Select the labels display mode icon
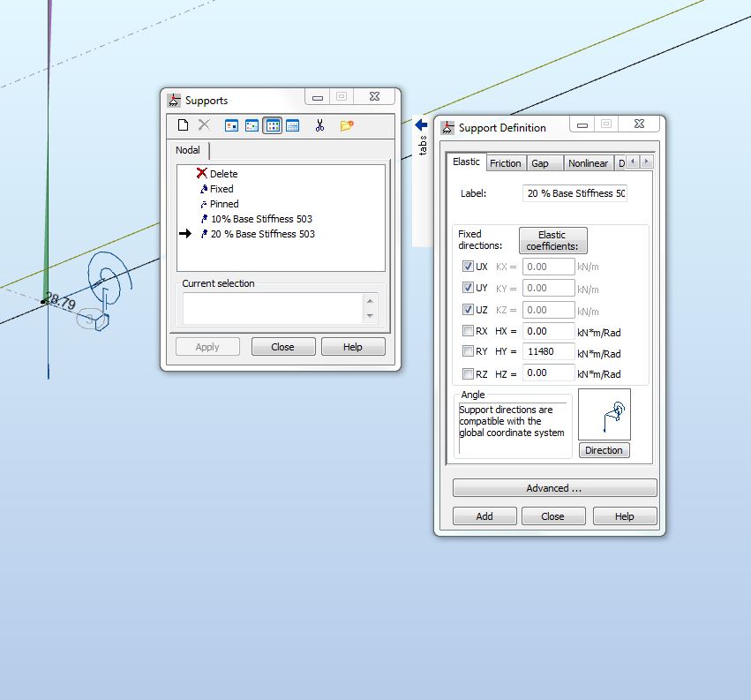This screenshot has width=751, height=700. [274, 126]
